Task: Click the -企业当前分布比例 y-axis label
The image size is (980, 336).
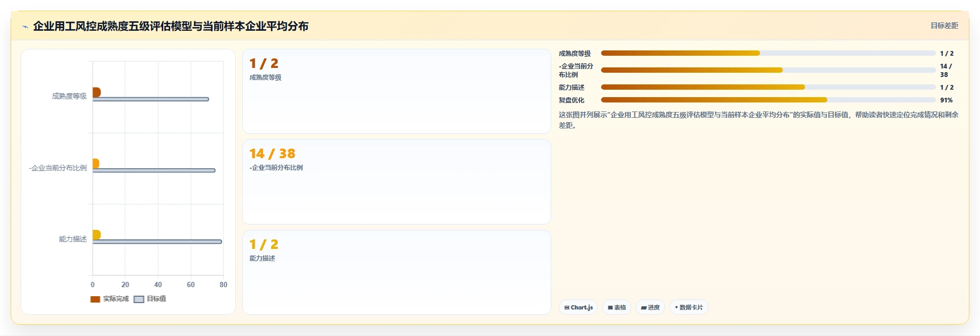Action: (x=58, y=168)
